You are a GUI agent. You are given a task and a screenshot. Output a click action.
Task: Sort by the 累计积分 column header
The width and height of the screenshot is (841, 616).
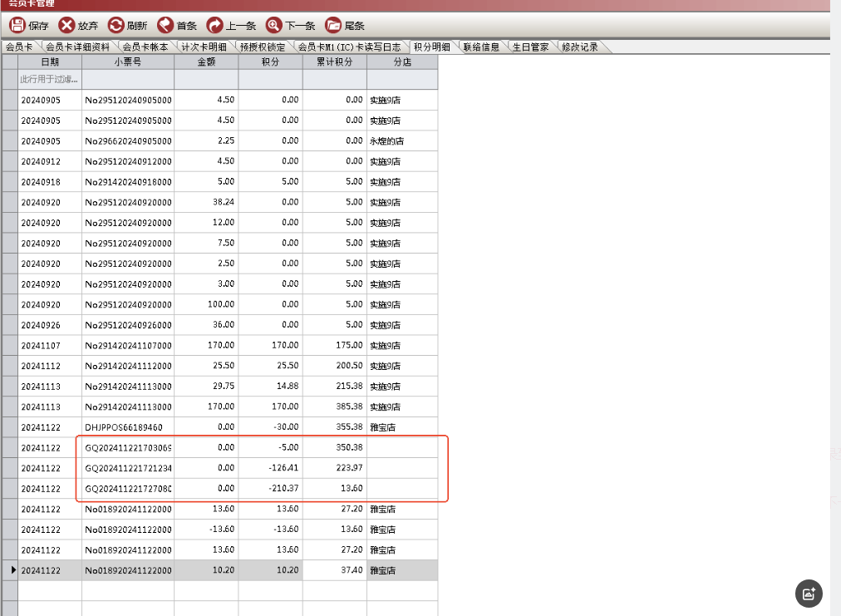[x=335, y=62]
